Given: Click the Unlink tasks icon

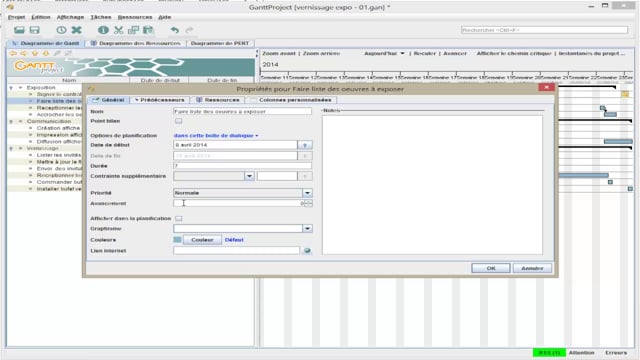Looking at the screenshot, I should coord(68,53).
